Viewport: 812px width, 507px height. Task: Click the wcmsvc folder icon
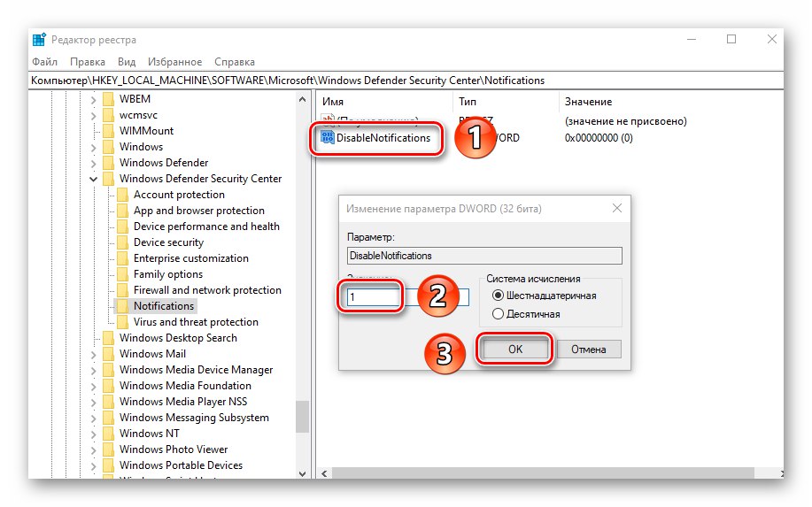(108, 115)
